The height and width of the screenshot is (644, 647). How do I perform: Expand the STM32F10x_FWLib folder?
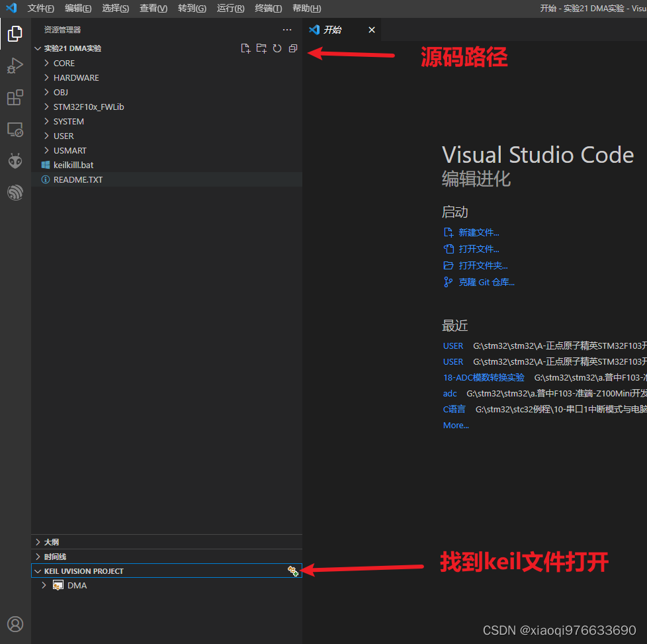167,107
